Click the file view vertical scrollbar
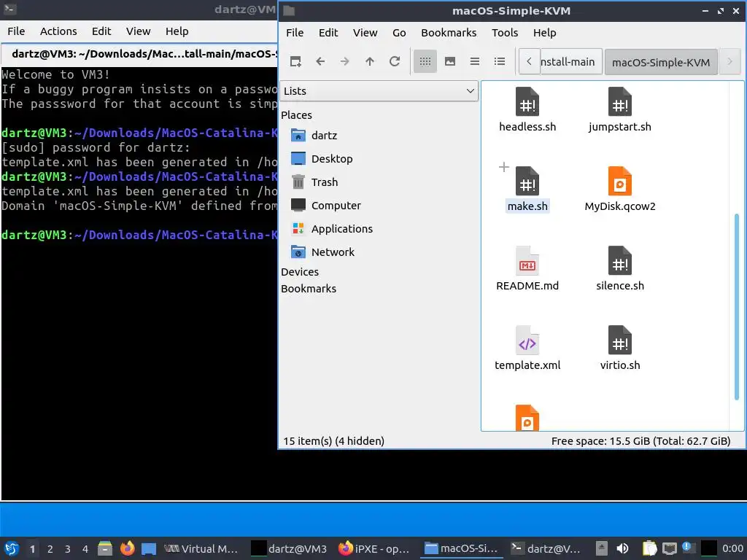The height and width of the screenshot is (560, 747). pos(737,307)
